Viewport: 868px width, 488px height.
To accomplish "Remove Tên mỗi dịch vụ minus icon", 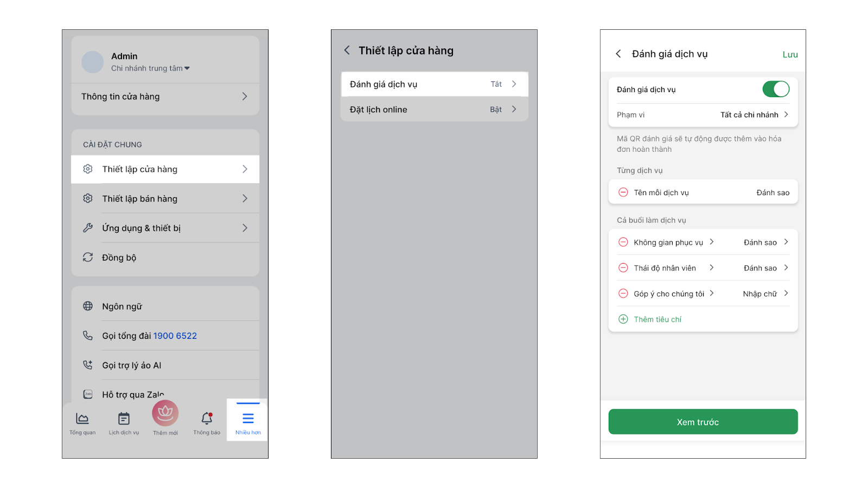I will point(623,192).
